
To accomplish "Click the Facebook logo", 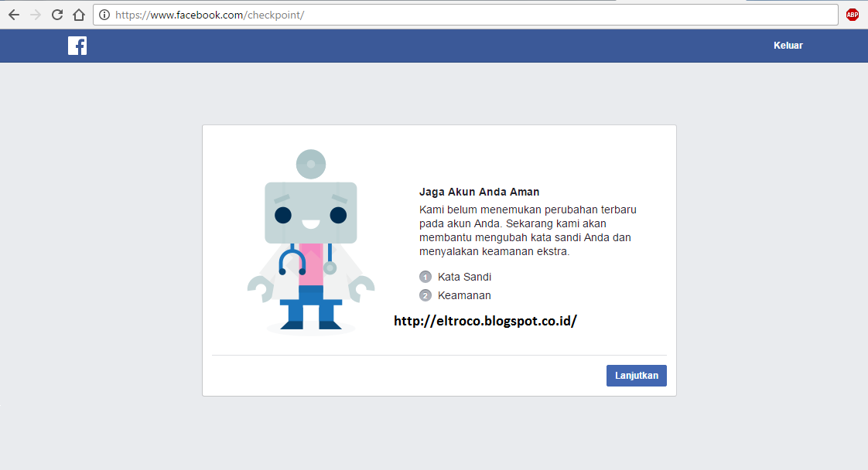I will [x=77, y=46].
